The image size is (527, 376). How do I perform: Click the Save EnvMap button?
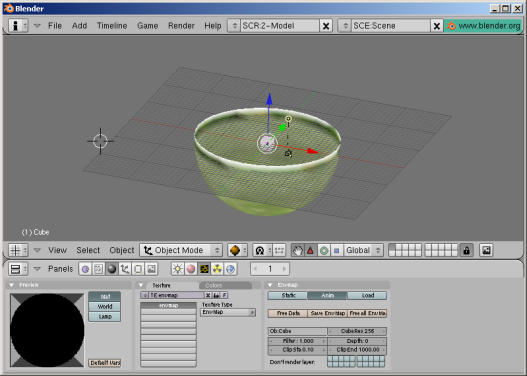point(327,313)
